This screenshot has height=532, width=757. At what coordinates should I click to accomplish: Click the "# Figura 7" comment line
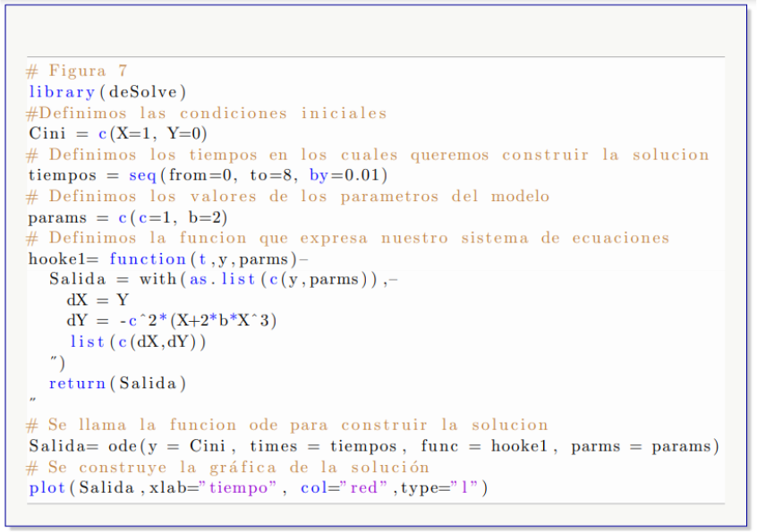[x=77, y=71]
